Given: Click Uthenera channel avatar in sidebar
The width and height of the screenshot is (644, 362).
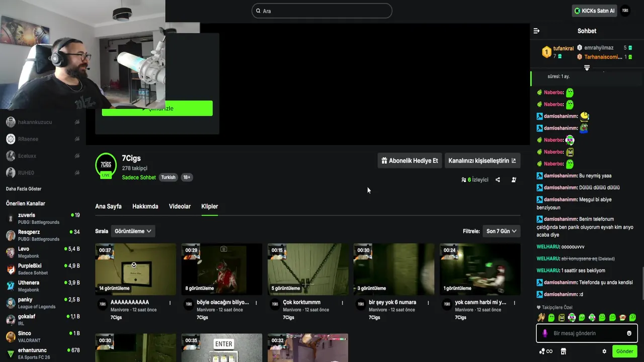Looking at the screenshot, I should tap(11, 286).
